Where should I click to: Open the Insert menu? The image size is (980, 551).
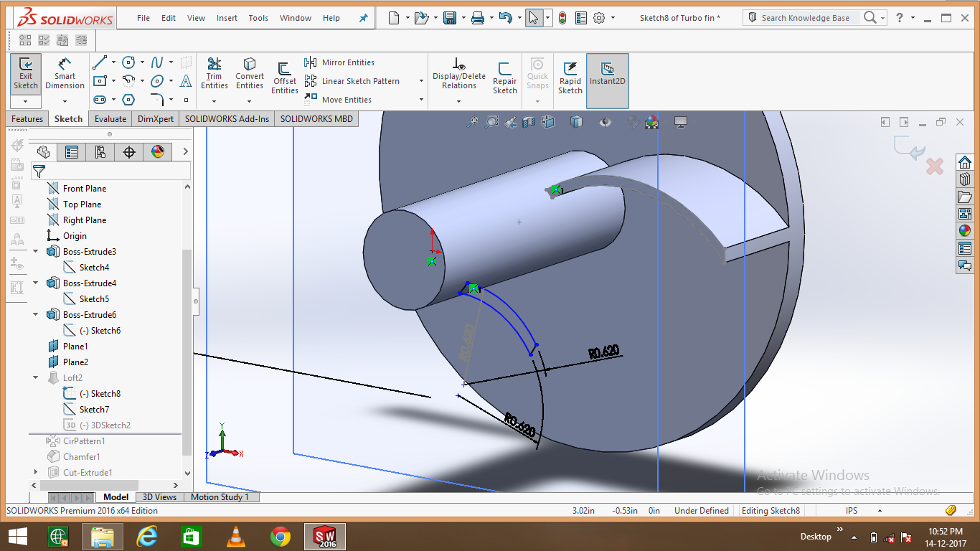227,18
